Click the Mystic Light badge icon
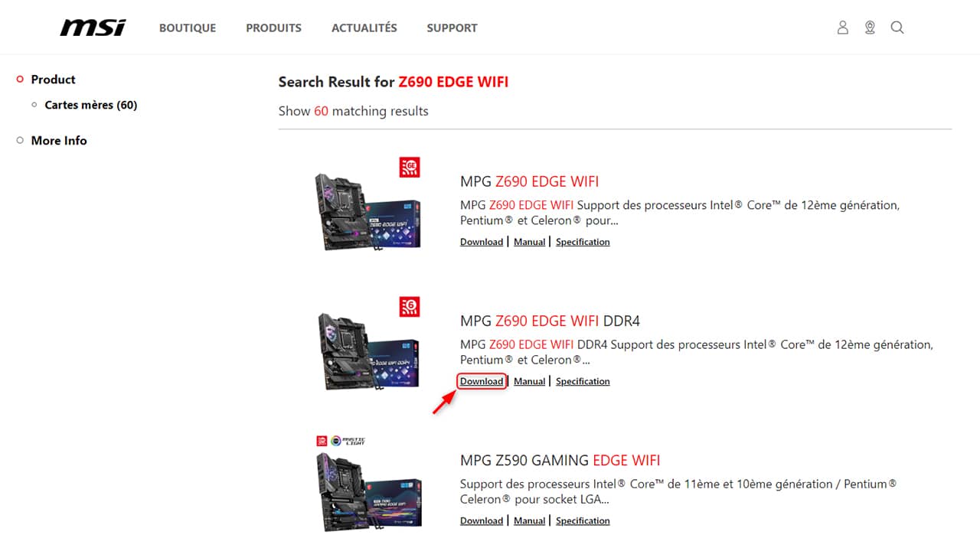Image resolution: width=980 pixels, height=551 pixels. [x=348, y=441]
